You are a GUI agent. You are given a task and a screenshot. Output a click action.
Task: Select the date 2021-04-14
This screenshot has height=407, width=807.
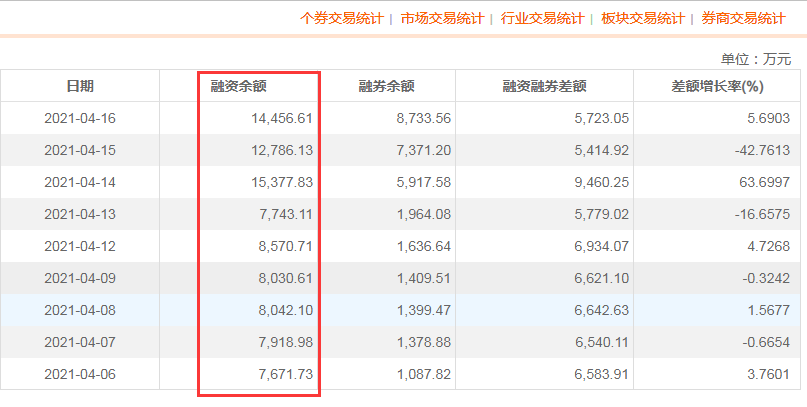point(80,182)
